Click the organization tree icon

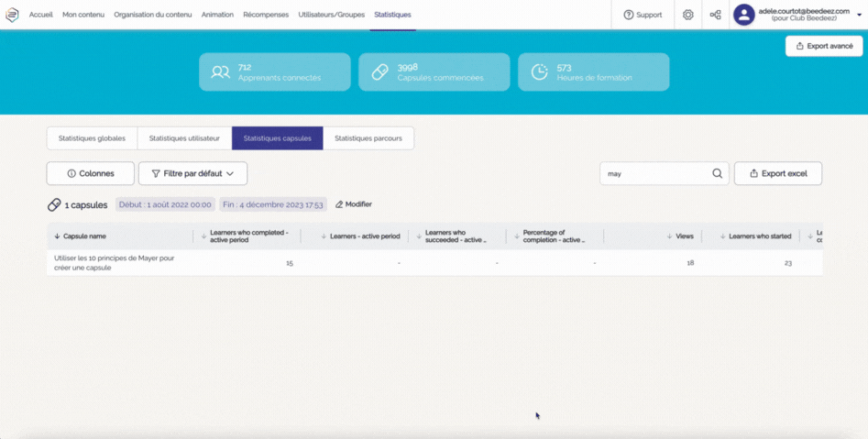point(715,15)
